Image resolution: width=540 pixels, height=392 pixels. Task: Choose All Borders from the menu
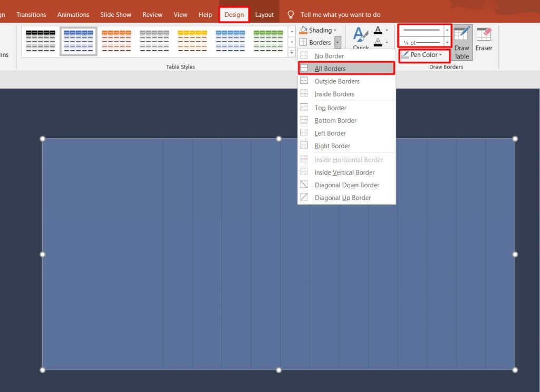tap(346, 69)
